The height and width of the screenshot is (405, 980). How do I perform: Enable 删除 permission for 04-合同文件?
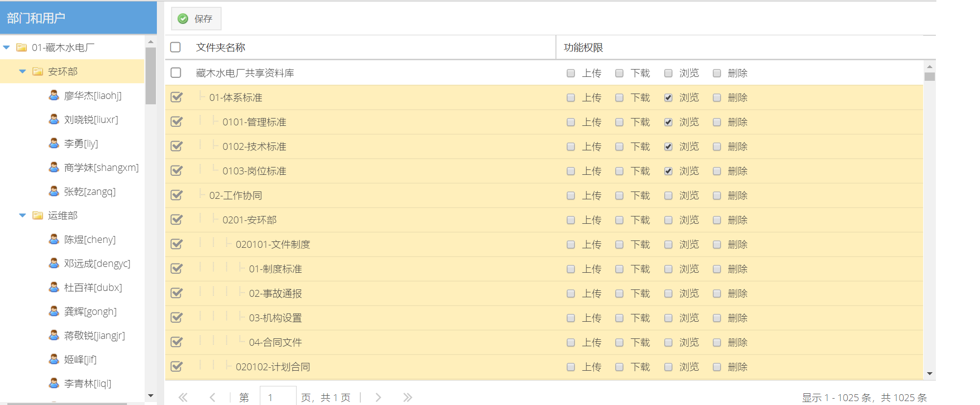coord(717,342)
